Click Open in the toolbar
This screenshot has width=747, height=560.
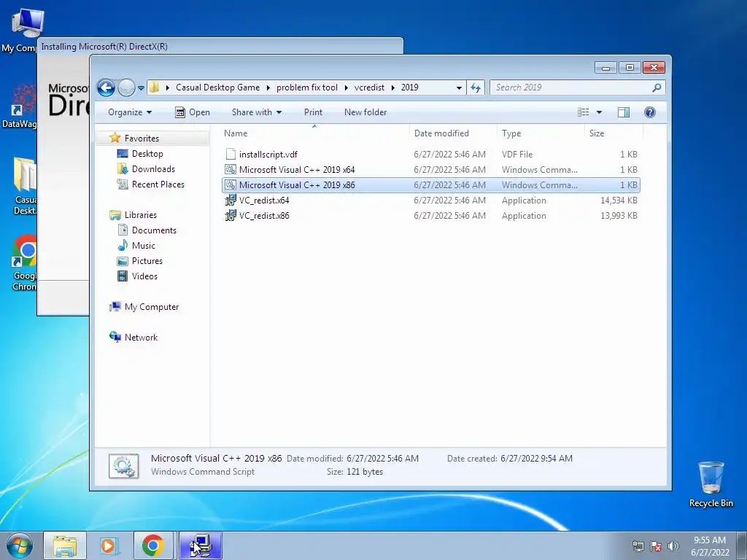click(193, 112)
